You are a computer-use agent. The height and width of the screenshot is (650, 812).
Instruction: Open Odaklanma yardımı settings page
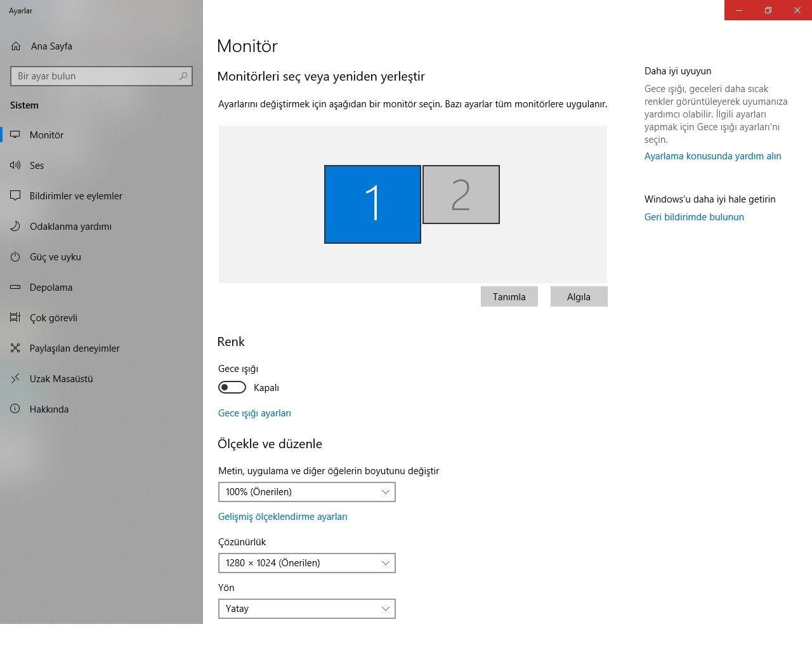tap(101, 227)
